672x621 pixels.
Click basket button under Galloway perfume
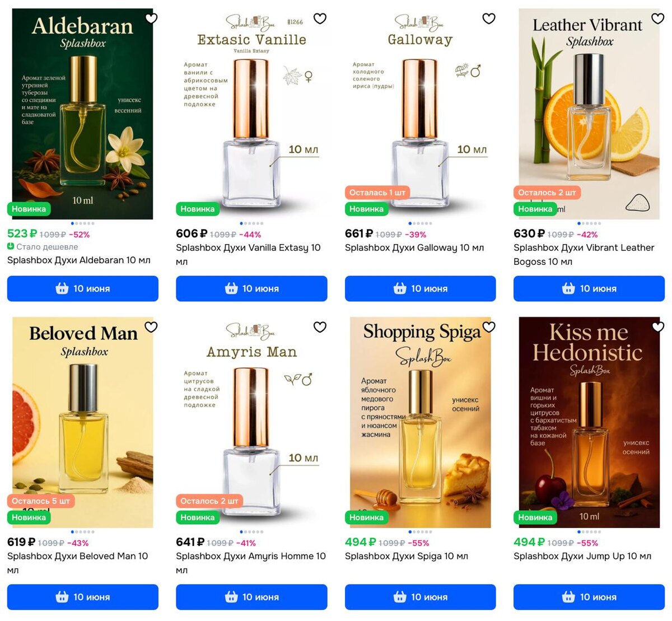pyautogui.click(x=421, y=288)
